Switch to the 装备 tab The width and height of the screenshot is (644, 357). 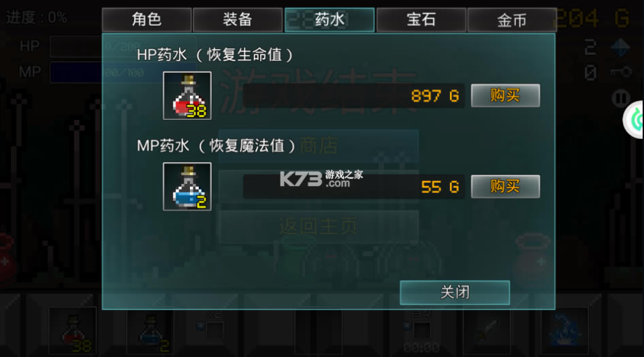[x=238, y=20]
